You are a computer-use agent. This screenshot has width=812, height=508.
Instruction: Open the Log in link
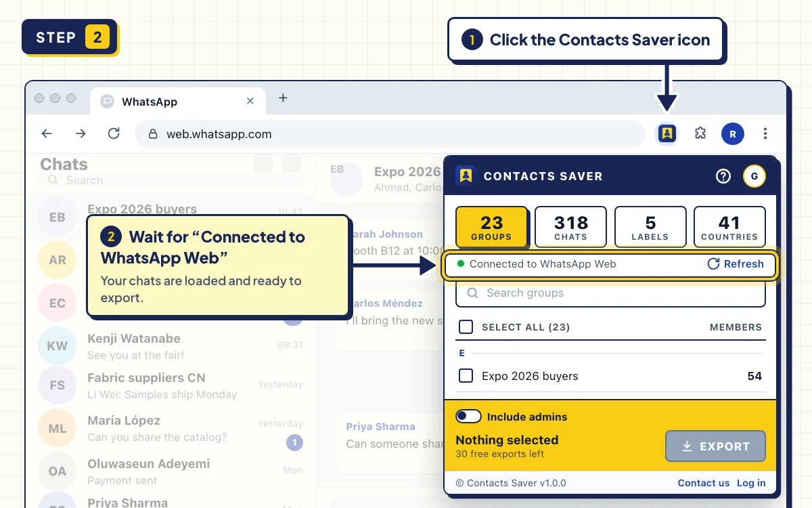tap(751, 483)
